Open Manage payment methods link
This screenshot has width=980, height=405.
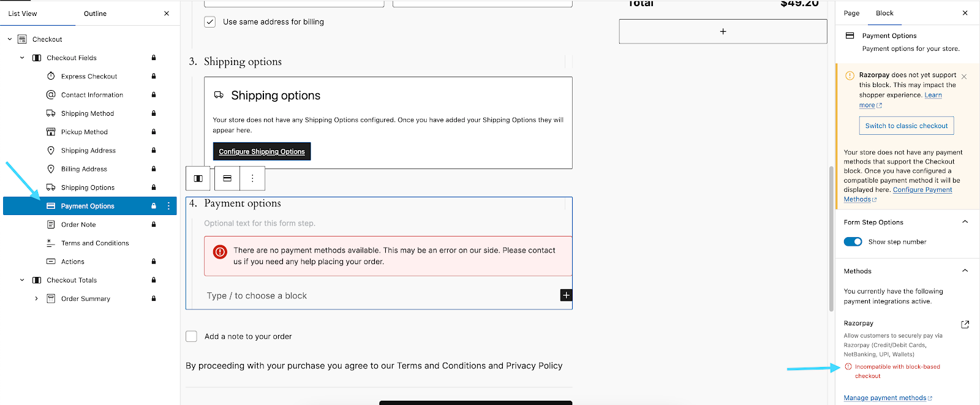[888, 398]
